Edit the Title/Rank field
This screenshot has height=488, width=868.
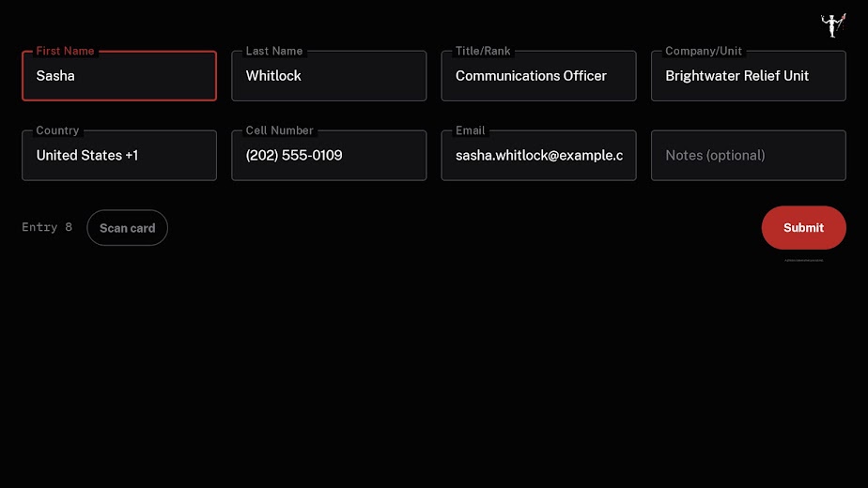pyautogui.click(x=538, y=76)
